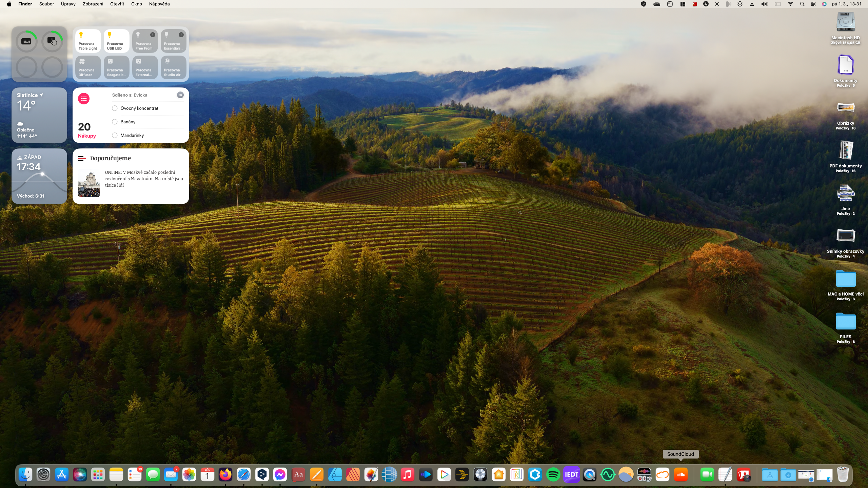Open Slatinice weather widget
The image size is (868, 488).
39,115
